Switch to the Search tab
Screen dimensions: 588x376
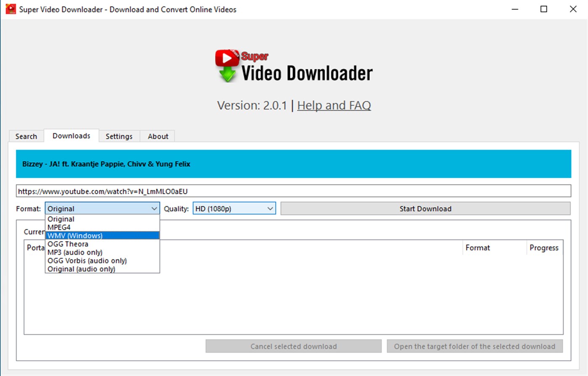tap(26, 136)
